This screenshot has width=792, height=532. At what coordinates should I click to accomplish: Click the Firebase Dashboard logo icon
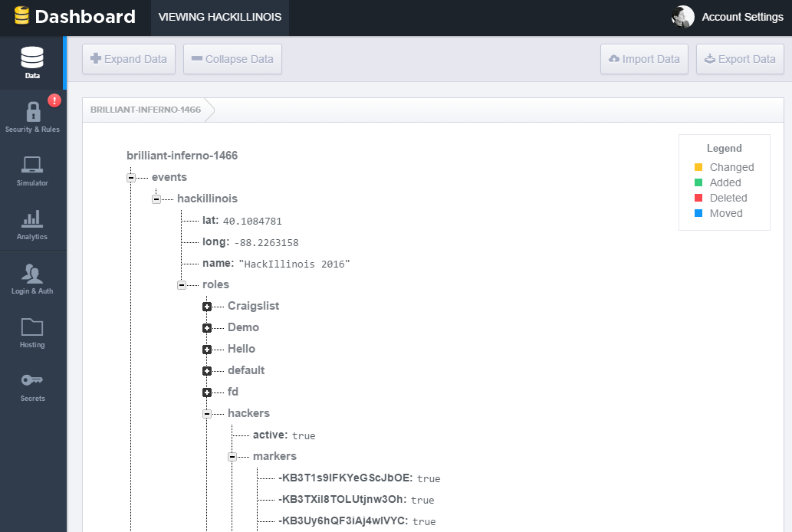[21, 15]
